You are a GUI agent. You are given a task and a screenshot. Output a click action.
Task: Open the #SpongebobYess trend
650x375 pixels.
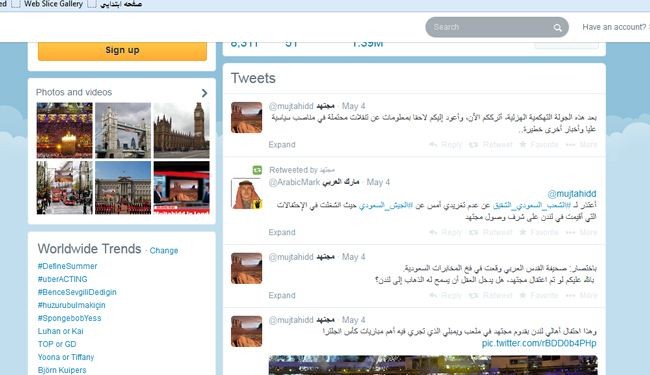pos(69,318)
